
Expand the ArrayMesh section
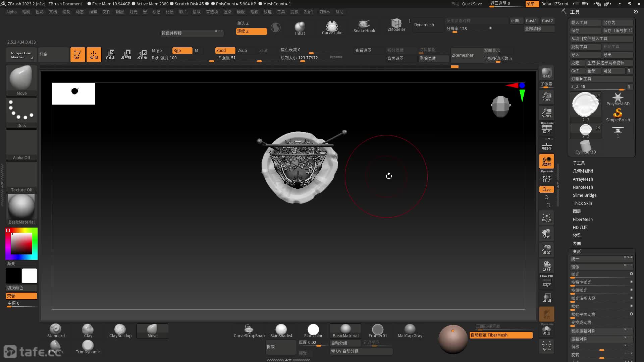click(583, 179)
